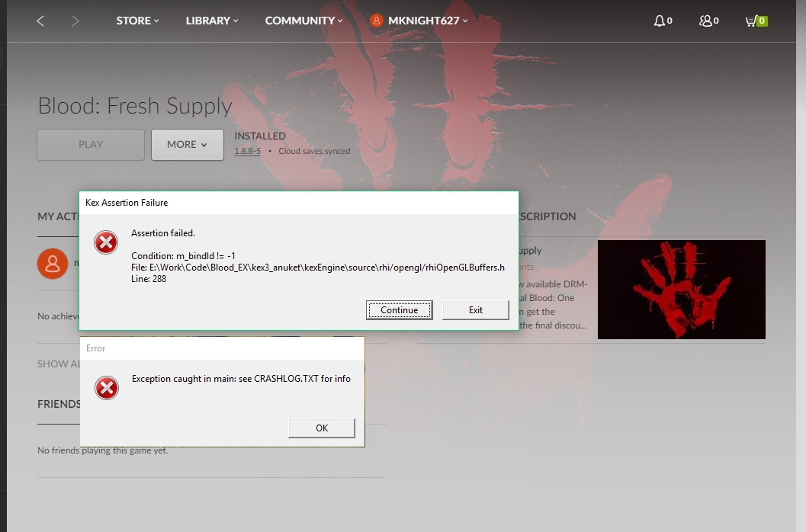The image size is (806, 532).
Task: Click the Kex Assertion Failure title bar
Action: 299,203
